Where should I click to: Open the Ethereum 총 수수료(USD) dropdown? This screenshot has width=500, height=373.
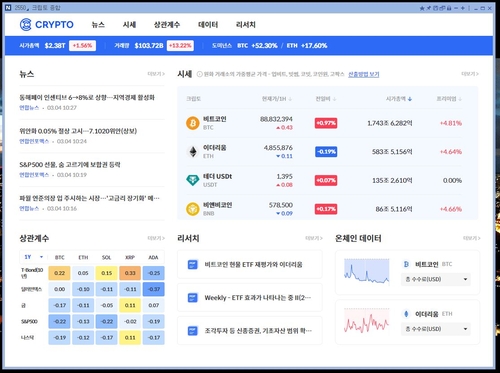tap(436, 329)
